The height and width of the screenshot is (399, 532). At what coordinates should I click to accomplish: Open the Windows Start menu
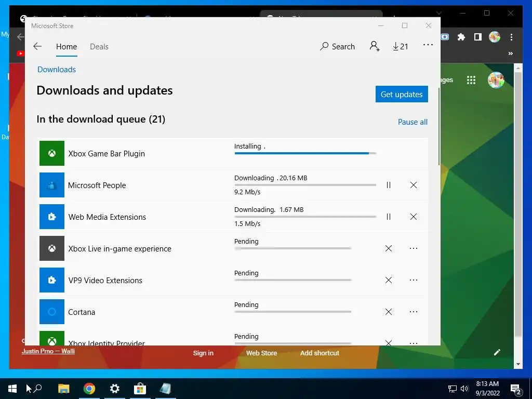[12, 389]
